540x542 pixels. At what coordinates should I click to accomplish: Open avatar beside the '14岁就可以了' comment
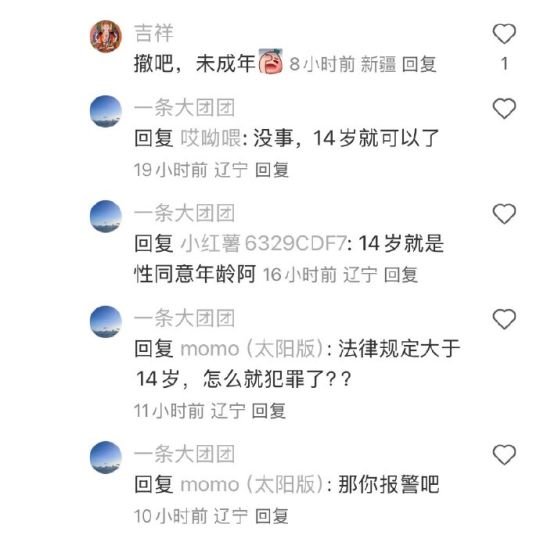106,111
